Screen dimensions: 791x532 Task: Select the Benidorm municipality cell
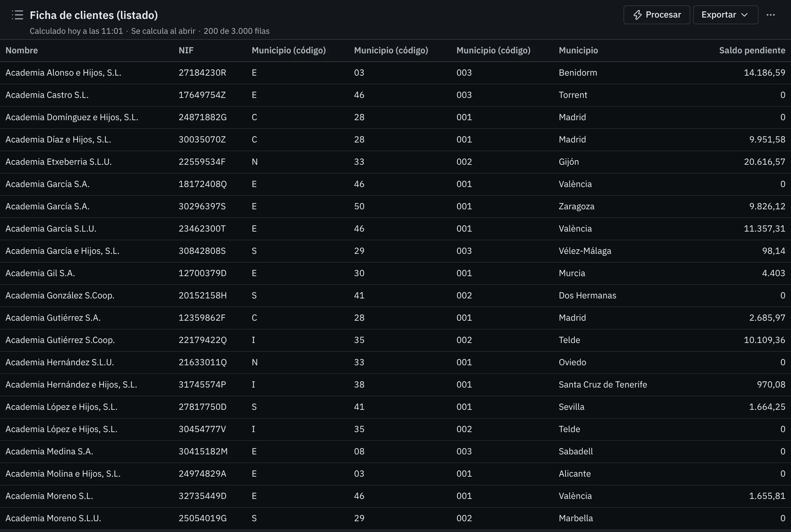pyautogui.click(x=578, y=73)
